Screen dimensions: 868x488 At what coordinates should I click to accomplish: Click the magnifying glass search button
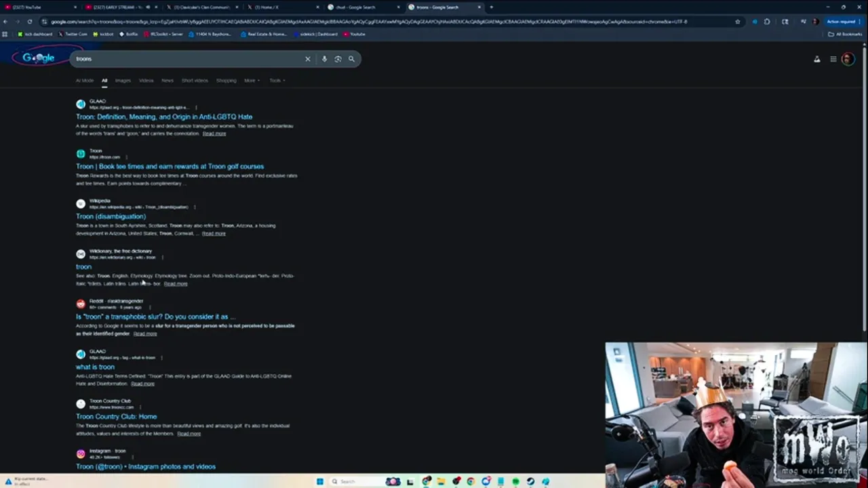pyautogui.click(x=351, y=59)
